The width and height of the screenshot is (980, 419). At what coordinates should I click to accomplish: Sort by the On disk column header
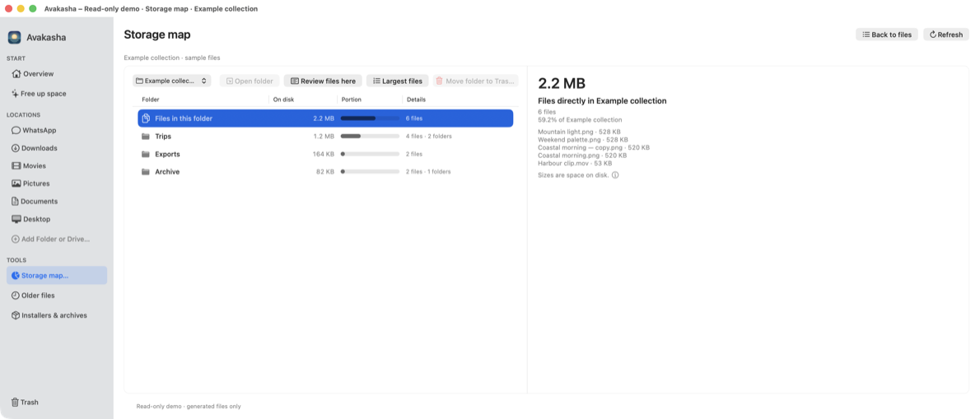coord(284,100)
